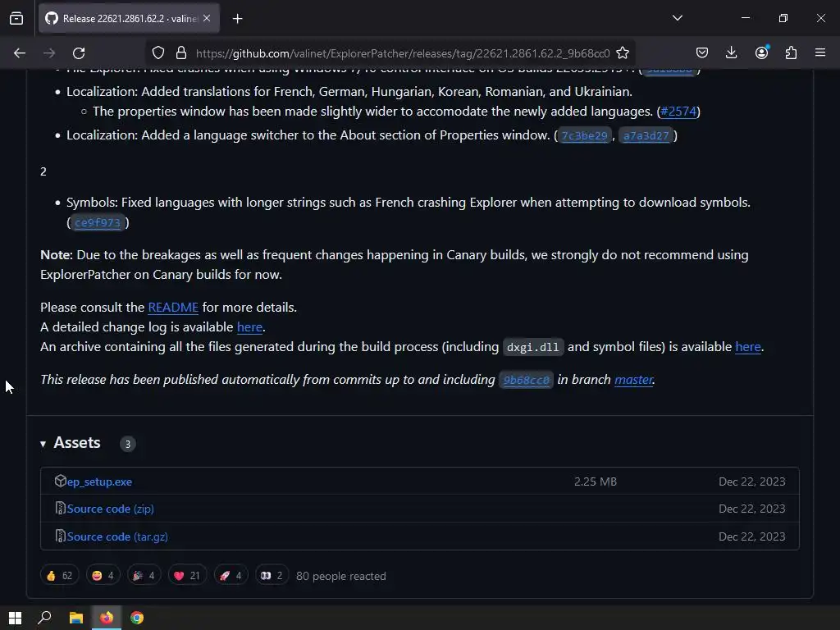
Task: Click the Firefox taskbar icon
Action: tap(107, 619)
